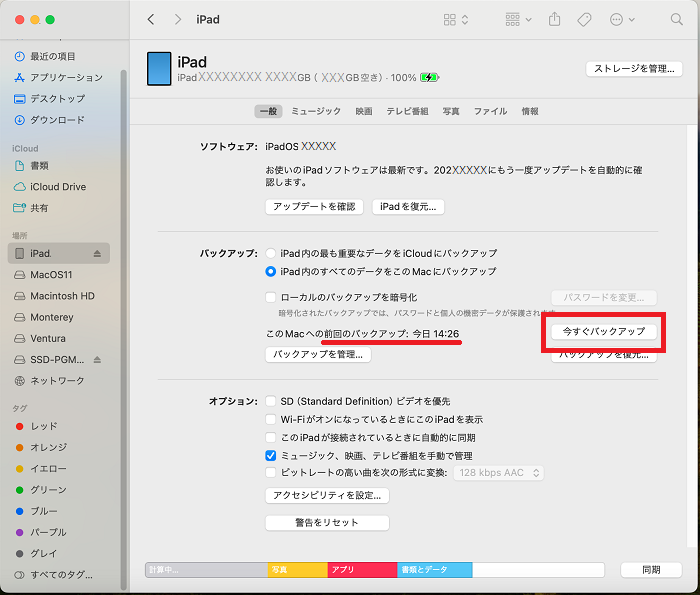Switch to the ミュージック tab
The image size is (700, 595).
tap(316, 111)
